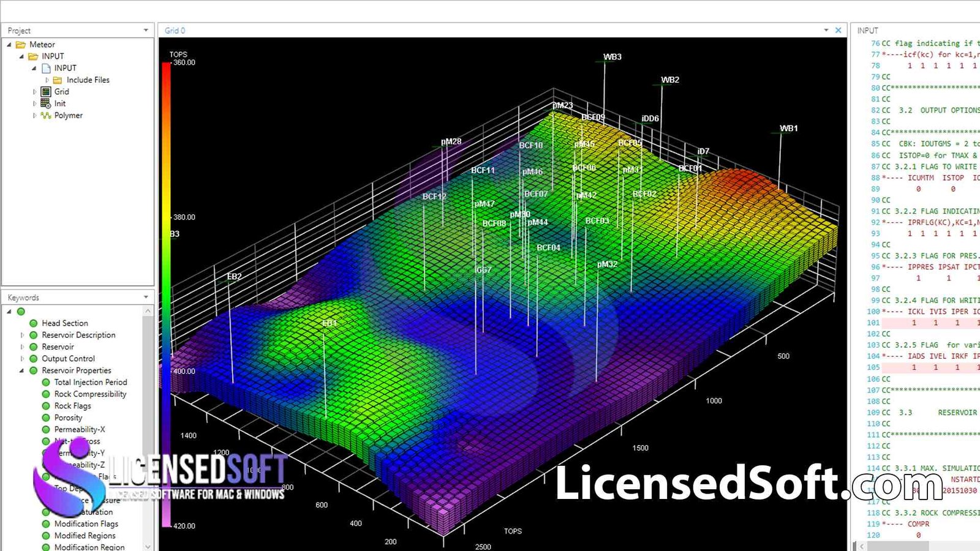Image resolution: width=980 pixels, height=551 pixels.
Task: Expand Reservoir Description in Keywords tree
Action: click(x=22, y=335)
